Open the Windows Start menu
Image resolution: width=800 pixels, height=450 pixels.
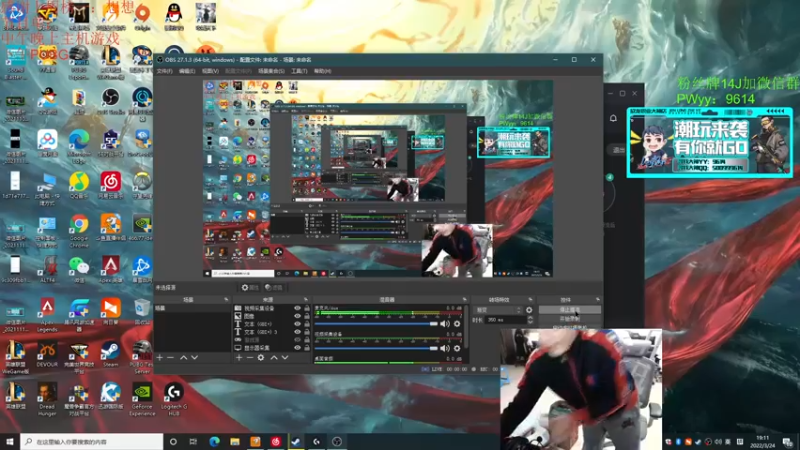(x=10, y=441)
